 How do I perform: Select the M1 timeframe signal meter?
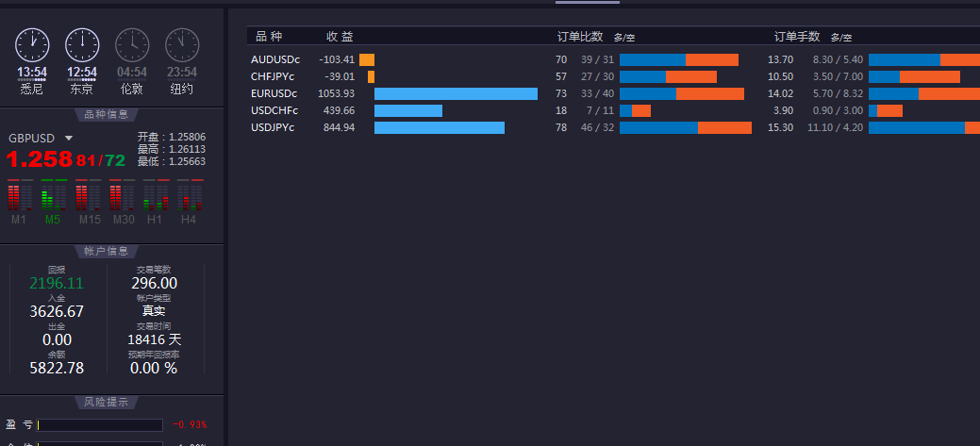20,201
